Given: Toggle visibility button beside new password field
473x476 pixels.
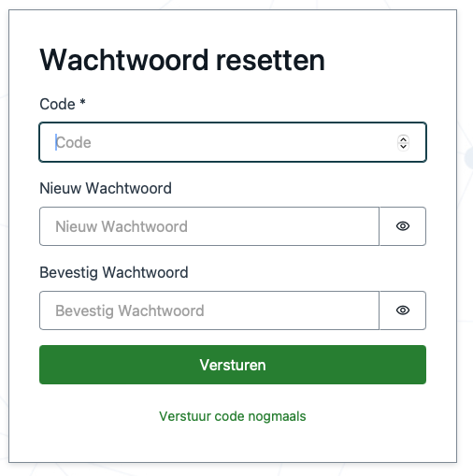Looking at the screenshot, I should 403,226.
